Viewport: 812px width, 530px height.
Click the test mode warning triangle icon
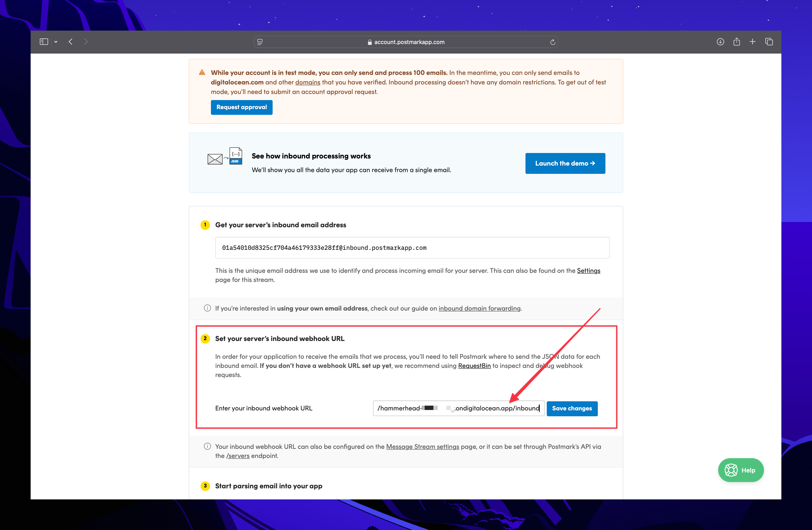[202, 72]
